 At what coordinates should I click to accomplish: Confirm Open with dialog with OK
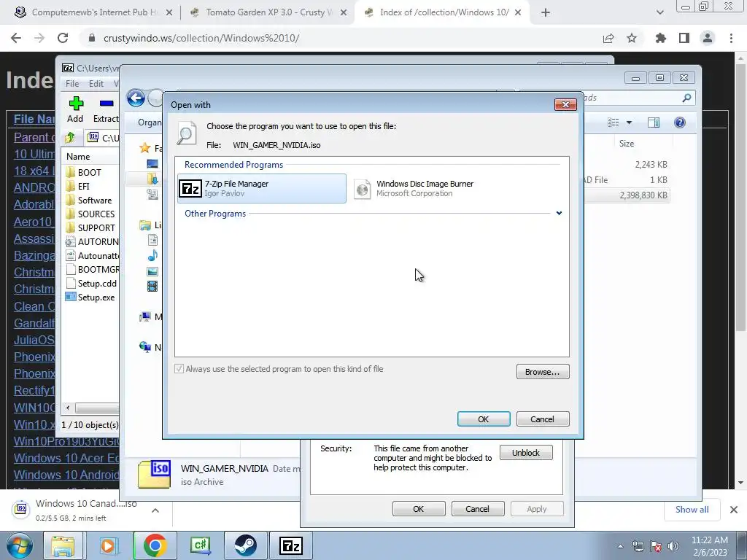[484, 419]
